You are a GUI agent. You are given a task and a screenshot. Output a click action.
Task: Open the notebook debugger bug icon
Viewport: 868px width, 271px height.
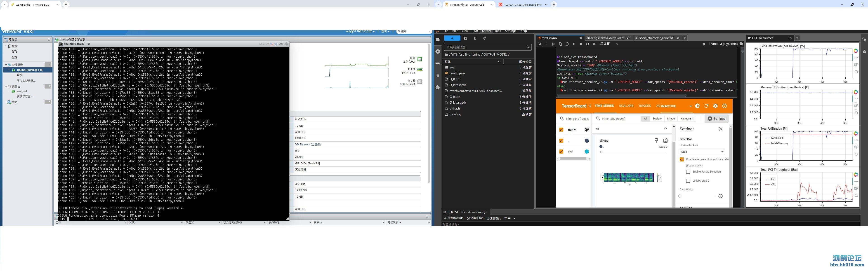point(704,44)
